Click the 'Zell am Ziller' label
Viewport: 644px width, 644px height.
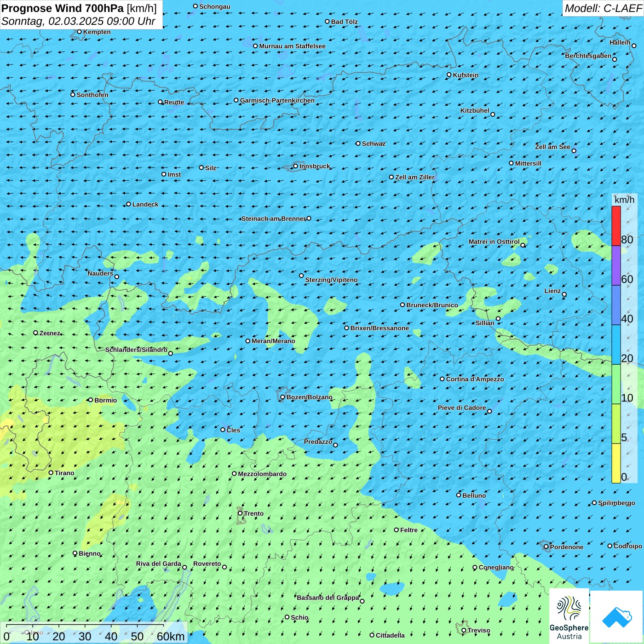point(414,177)
